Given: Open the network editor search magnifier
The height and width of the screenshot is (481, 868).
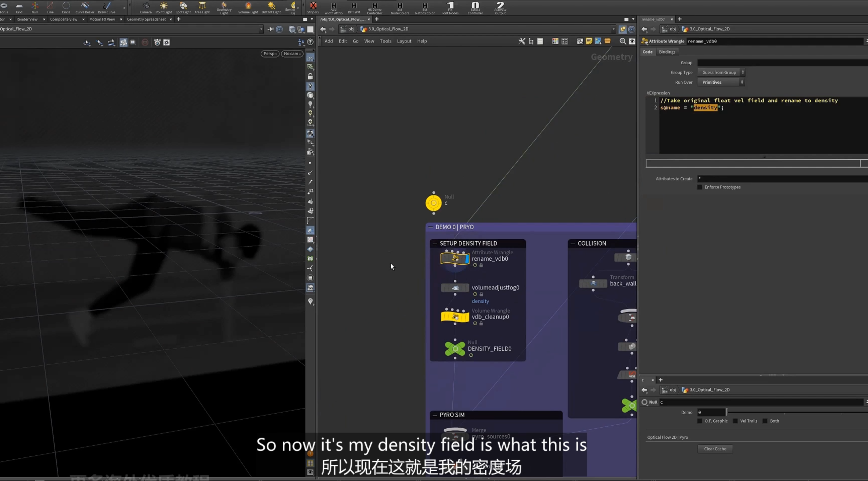Looking at the screenshot, I should coord(623,41).
